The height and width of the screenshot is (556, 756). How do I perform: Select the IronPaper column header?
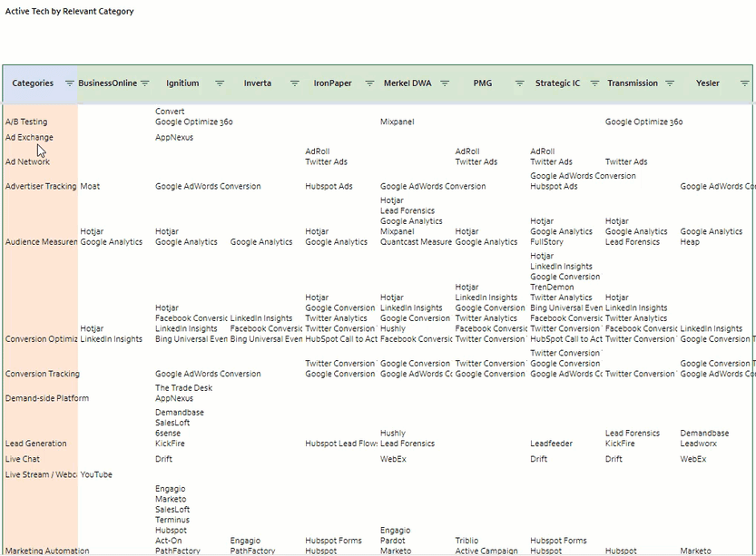click(x=333, y=83)
